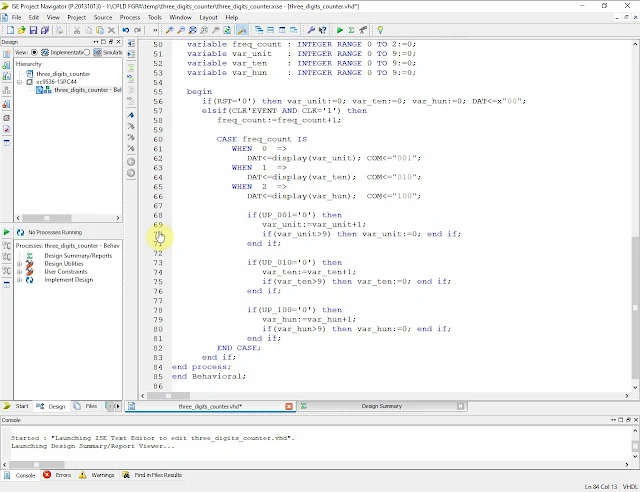Open the wrench properties toolbar icon

311,30
